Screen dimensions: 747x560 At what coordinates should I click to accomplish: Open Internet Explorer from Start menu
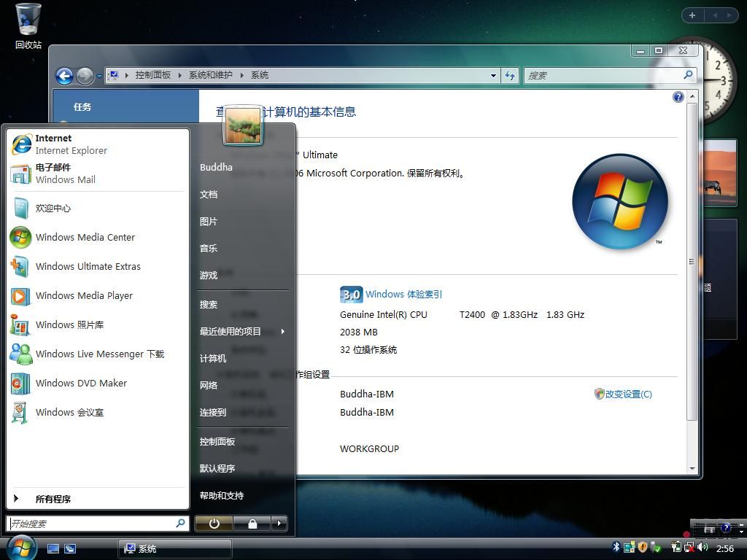pos(71,144)
